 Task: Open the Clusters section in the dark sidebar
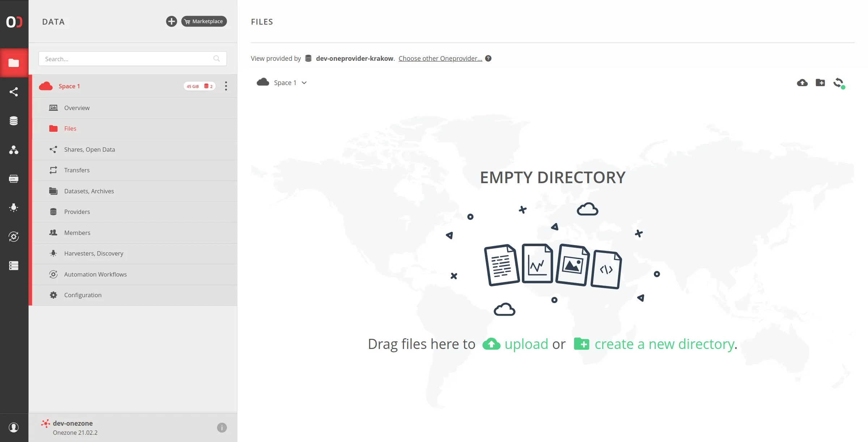pos(14,266)
